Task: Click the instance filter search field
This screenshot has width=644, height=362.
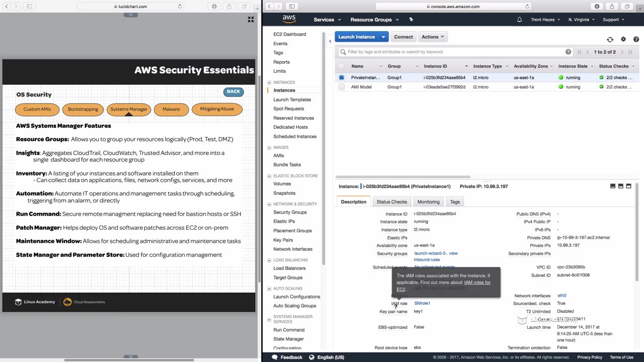Action: (x=455, y=52)
